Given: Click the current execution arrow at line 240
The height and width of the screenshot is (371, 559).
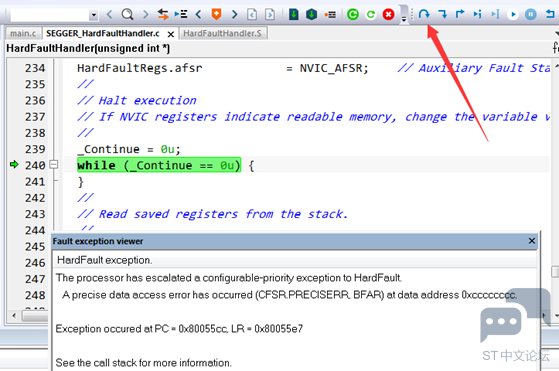Looking at the screenshot, I should click(x=14, y=165).
